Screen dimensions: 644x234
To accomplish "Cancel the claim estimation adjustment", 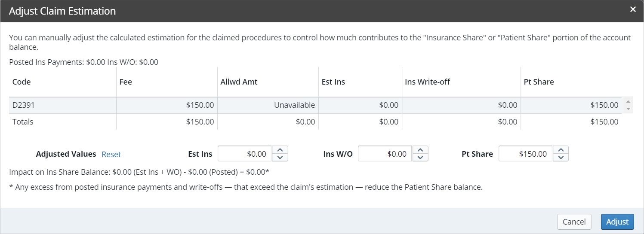I will point(574,222).
